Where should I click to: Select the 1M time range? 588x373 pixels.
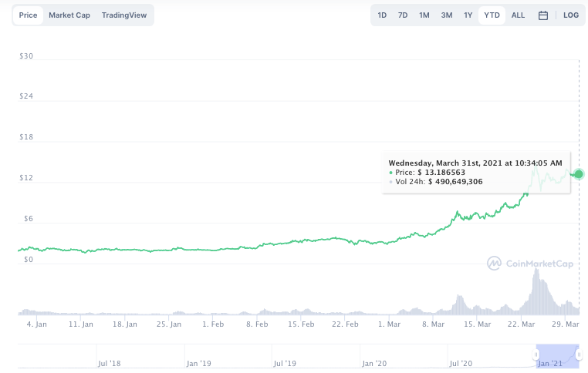tap(424, 15)
